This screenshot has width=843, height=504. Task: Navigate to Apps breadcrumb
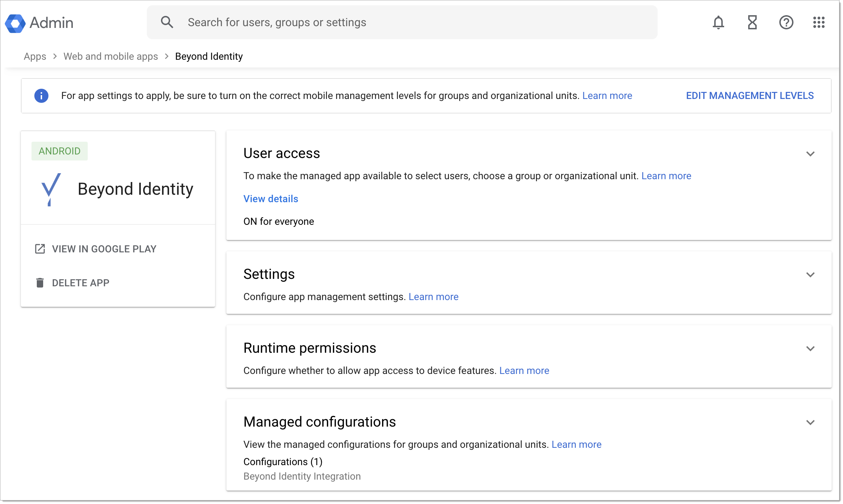click(35, 56)
